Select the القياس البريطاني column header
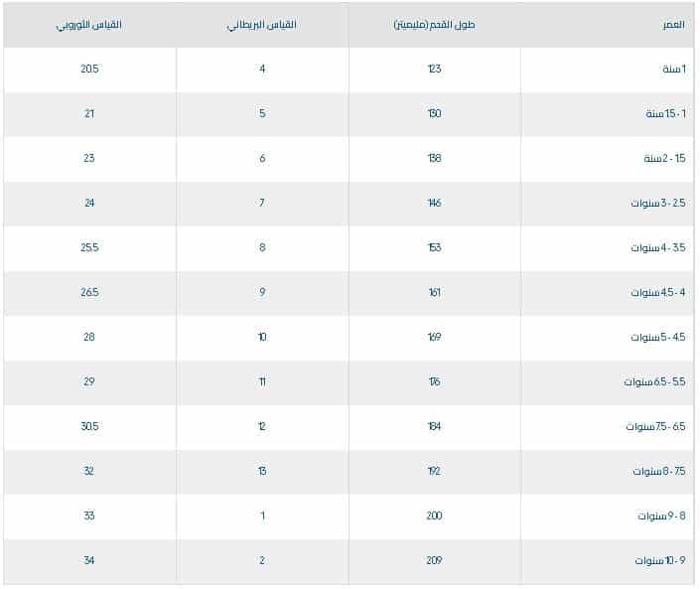This screenshot has height=589, width=700. (262, 25)
